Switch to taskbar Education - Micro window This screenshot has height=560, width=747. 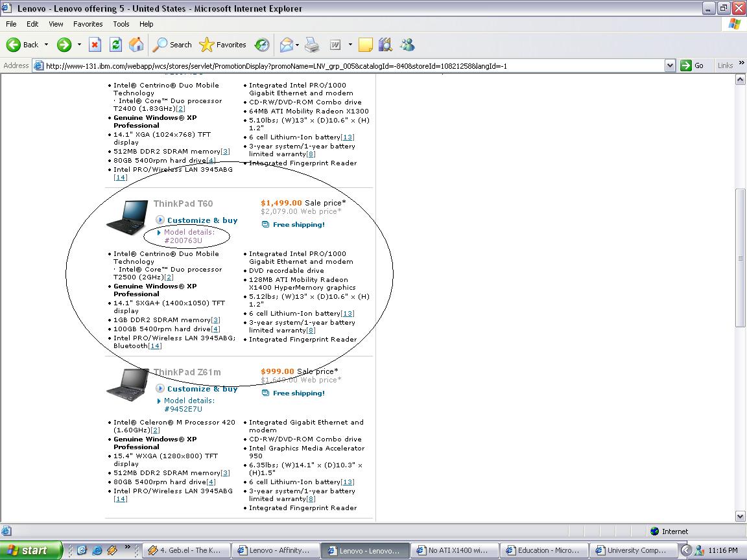[543, 550]
